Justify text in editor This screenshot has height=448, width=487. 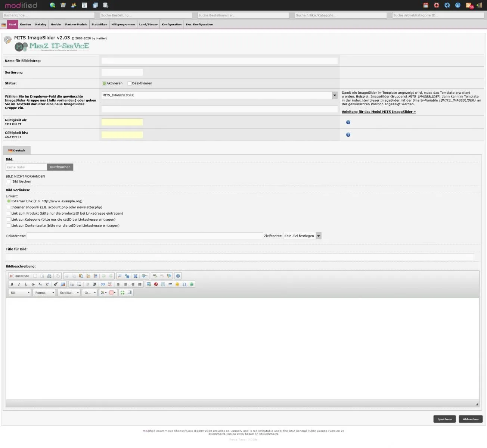tap(140, 284)
